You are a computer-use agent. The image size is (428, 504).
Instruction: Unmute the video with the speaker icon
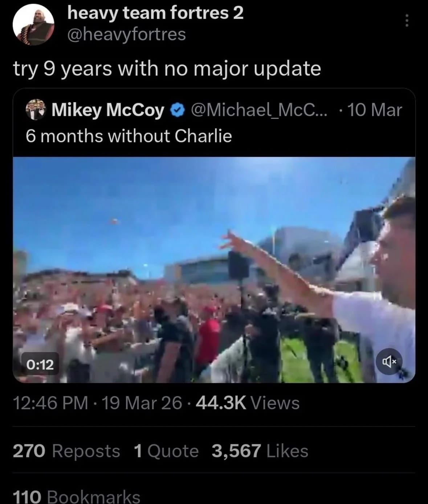(389, 361)
